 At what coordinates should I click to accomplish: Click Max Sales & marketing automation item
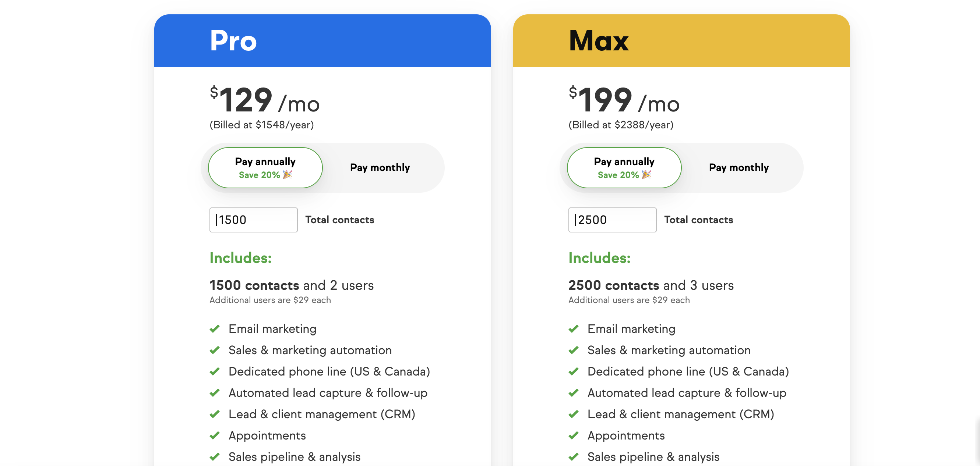click(669, 350)
